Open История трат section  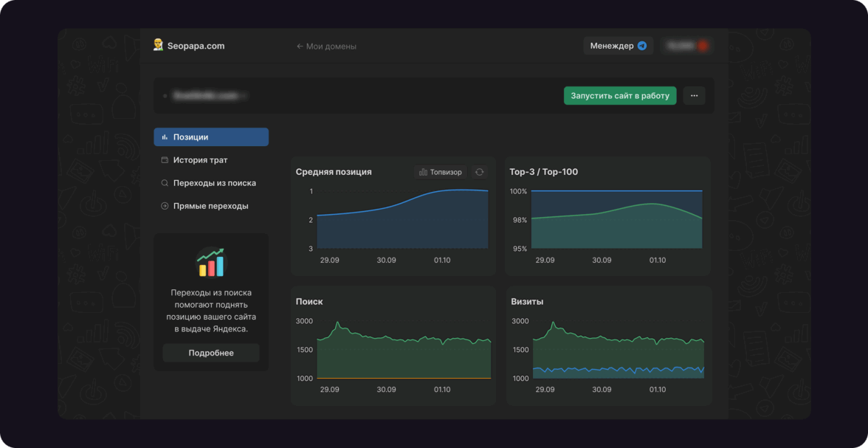[x=200, y=160]
